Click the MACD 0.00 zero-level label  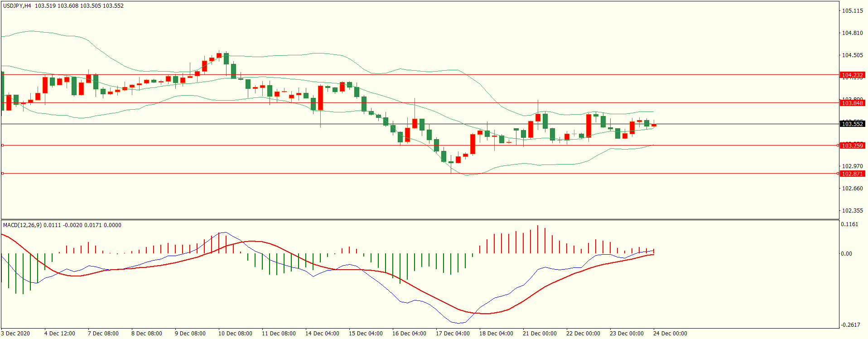[846, 254]
